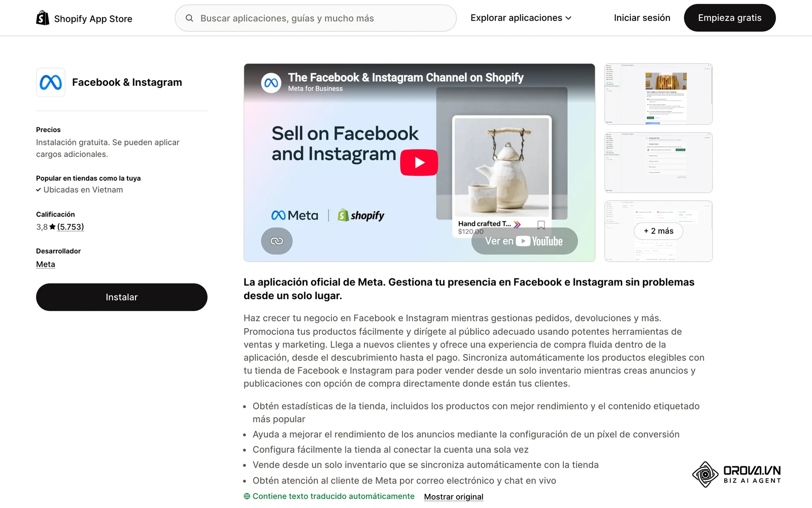Play the YouTube video
Viewport: 812px width, 508px height.
pyautogui.click(x=419, y=163)
